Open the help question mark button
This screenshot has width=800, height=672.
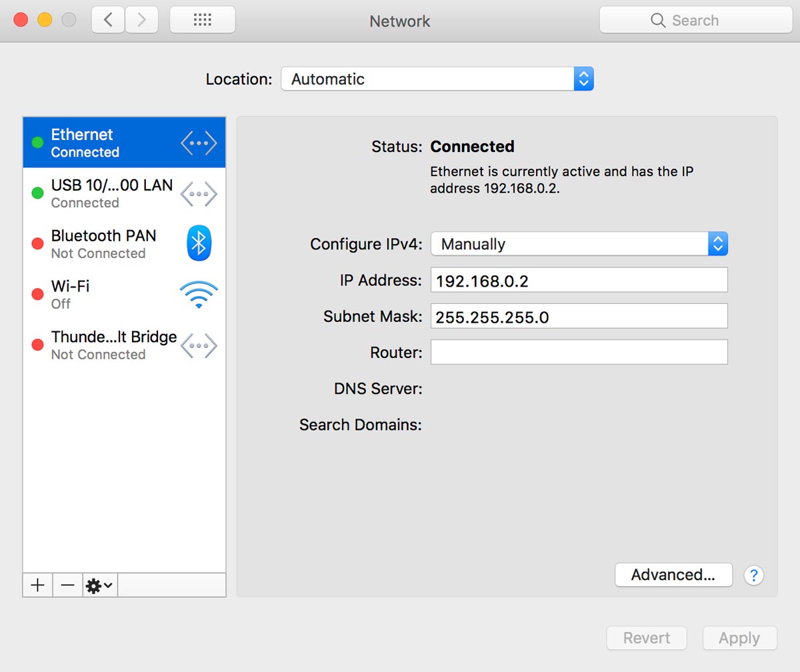point(753,575)
